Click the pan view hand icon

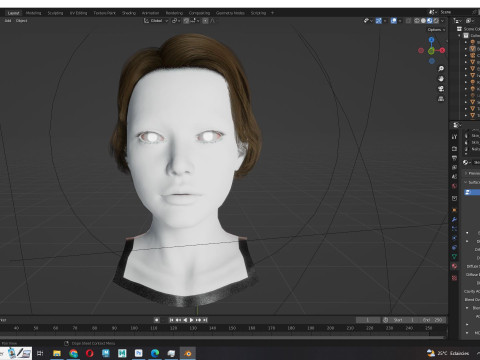point(441,79)
